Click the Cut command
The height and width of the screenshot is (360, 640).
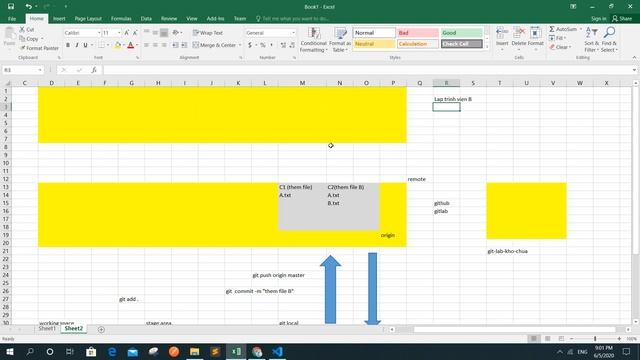[x=27, y=29]
